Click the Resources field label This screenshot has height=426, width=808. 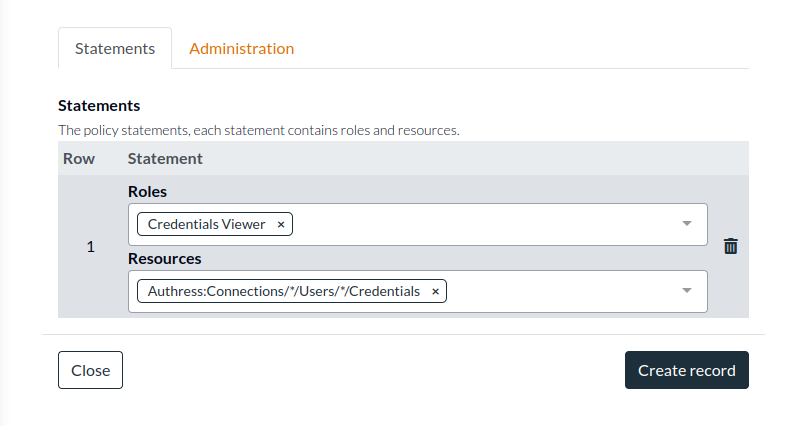pos(165,258)
